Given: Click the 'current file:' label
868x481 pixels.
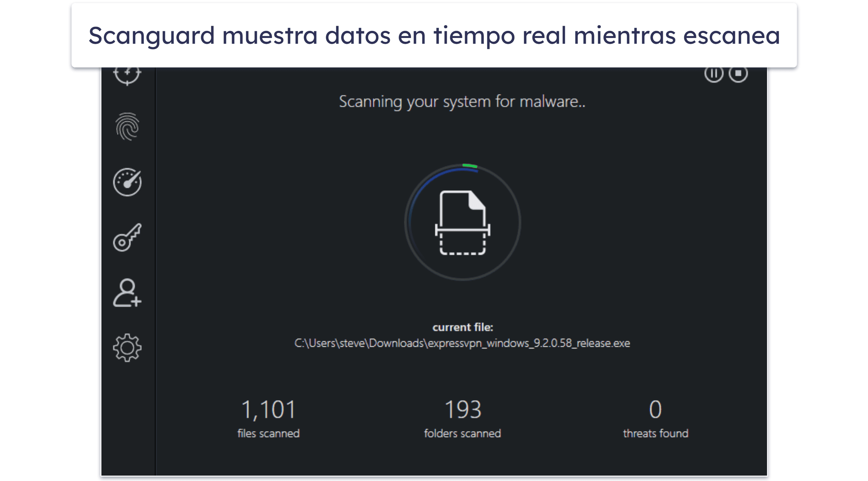Looking at the screenshot, I should (x=463, y=327).
